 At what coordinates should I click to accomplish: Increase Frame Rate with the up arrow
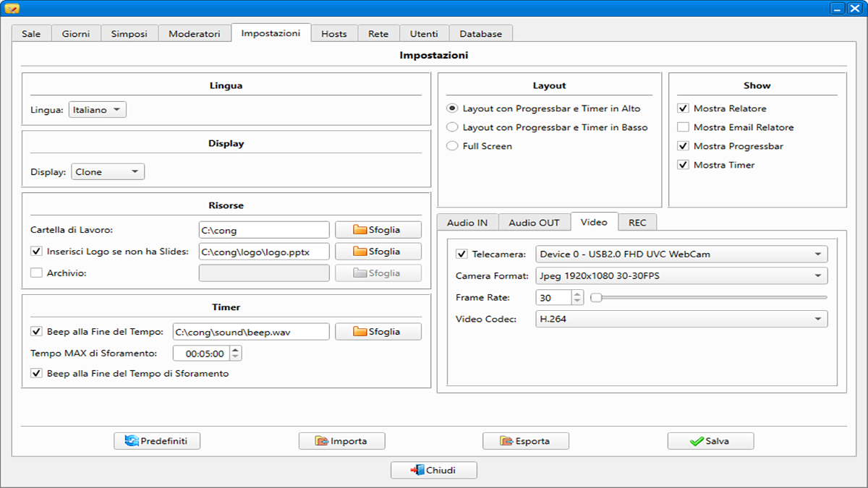click(x=576, y=294)
